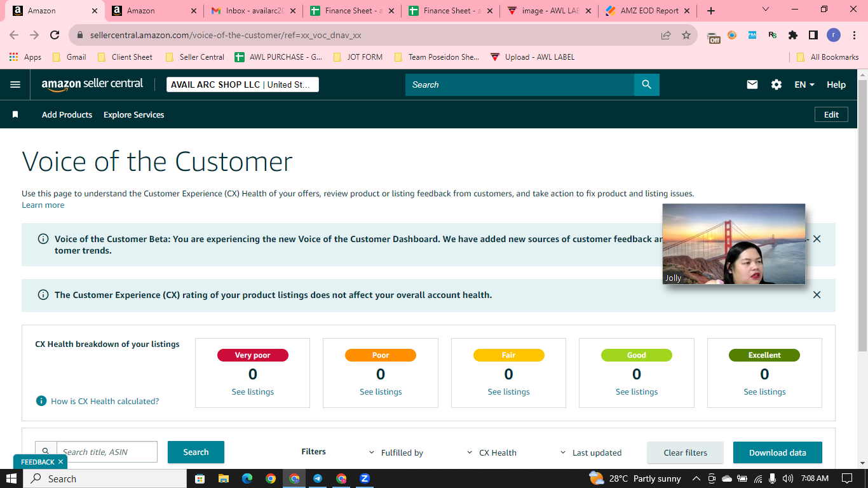Click the info icon beside How is CX Health calculated
The image size is (868, 488).
coord(41,401)
